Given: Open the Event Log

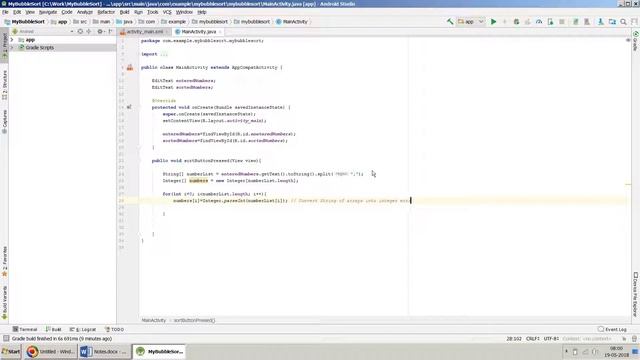Looking at the screenshot, I should coord(612,329).
